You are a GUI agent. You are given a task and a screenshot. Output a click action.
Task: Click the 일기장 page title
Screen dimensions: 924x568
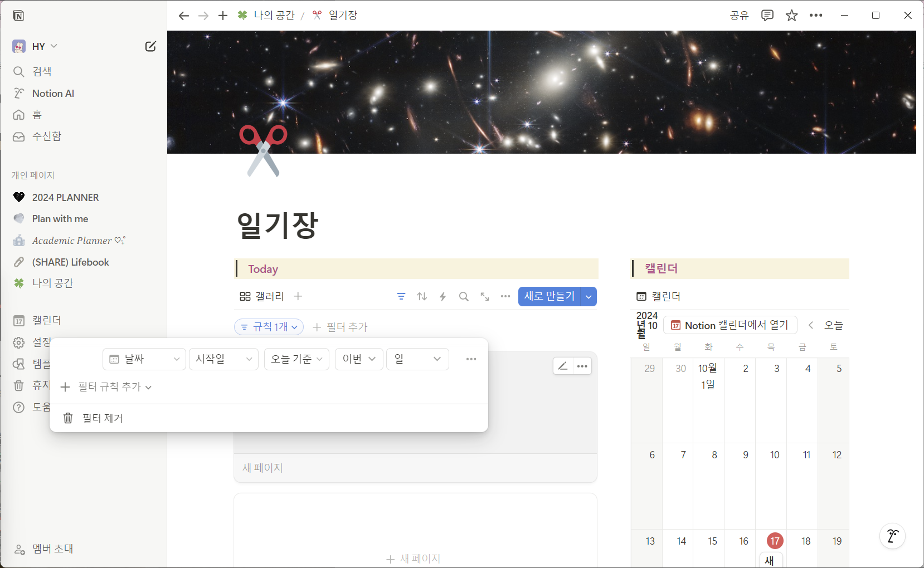click(278, 225)
